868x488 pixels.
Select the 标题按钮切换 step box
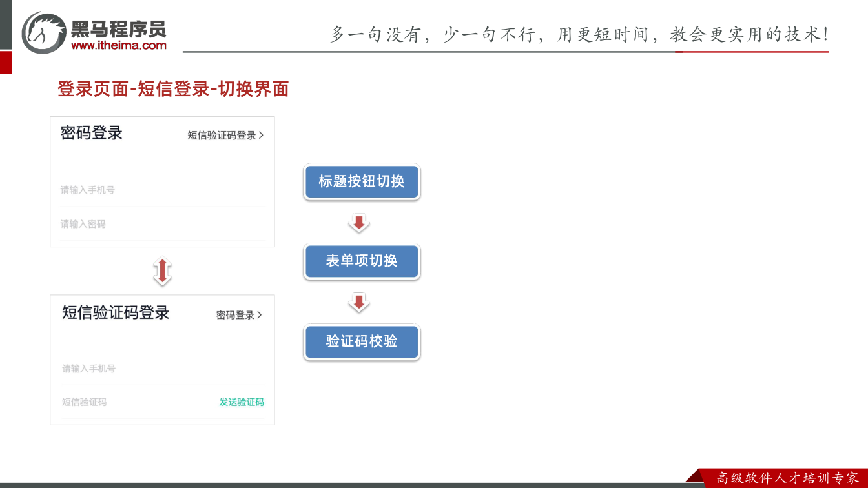pyautogui.click(x=362, y=181)
